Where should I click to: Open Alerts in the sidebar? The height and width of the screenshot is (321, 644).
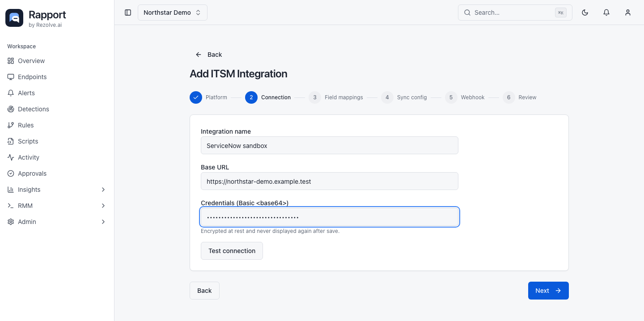[x=57, y=93]
